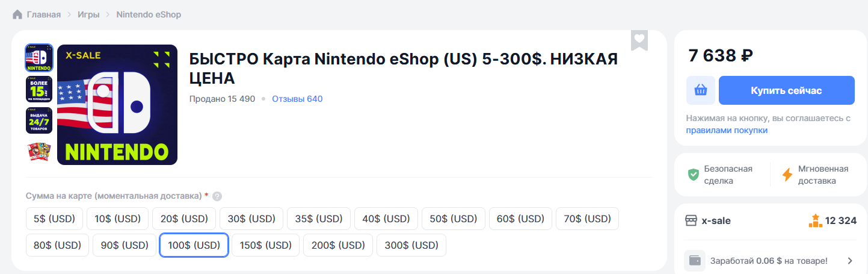This screenshot has height=274, width=868.
Task: Open the Отзывы 640 reviews link
Action: [x=297, y=99]
